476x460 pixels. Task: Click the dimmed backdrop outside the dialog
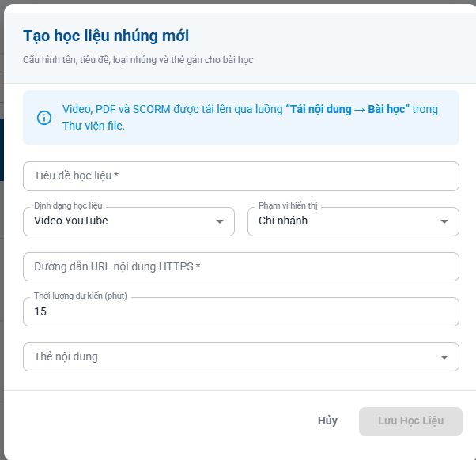click(x=2, y=213)
